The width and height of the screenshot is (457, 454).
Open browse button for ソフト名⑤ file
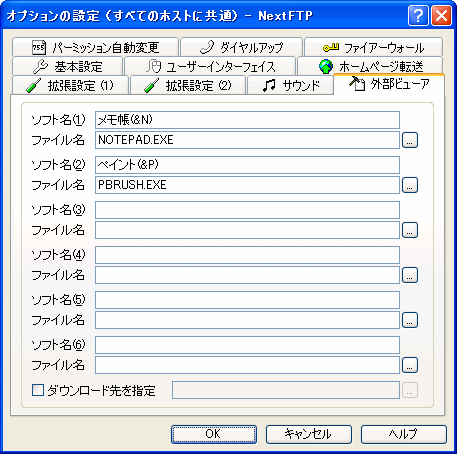click(410, 320)
